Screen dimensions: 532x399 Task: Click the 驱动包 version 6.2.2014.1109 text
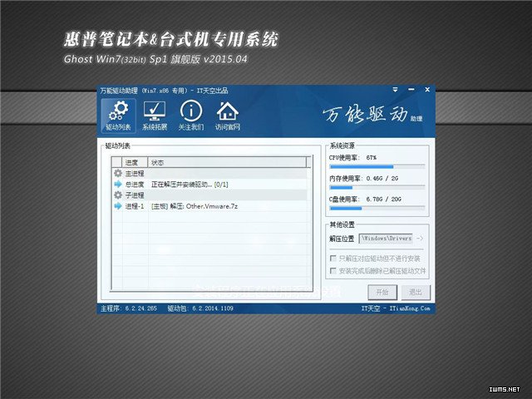[x=200, y=308]
